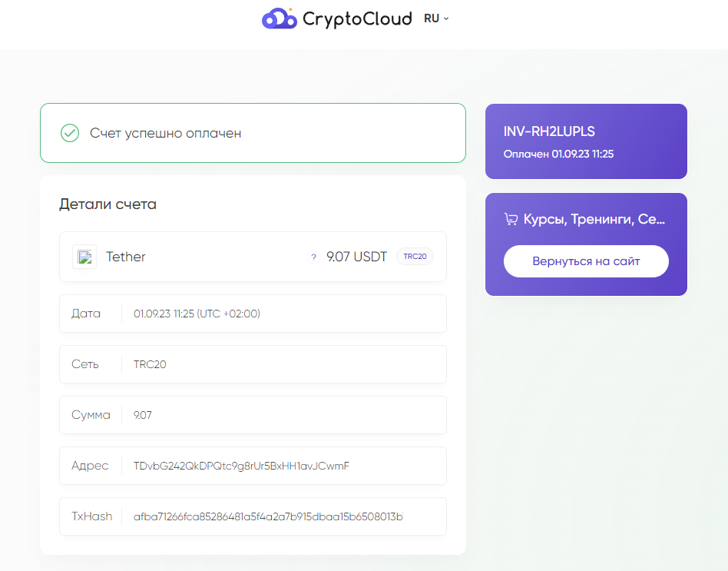Click the 9.07 USDT amount
Viewport: 728px width, 571px height.
tap(356, 257)
